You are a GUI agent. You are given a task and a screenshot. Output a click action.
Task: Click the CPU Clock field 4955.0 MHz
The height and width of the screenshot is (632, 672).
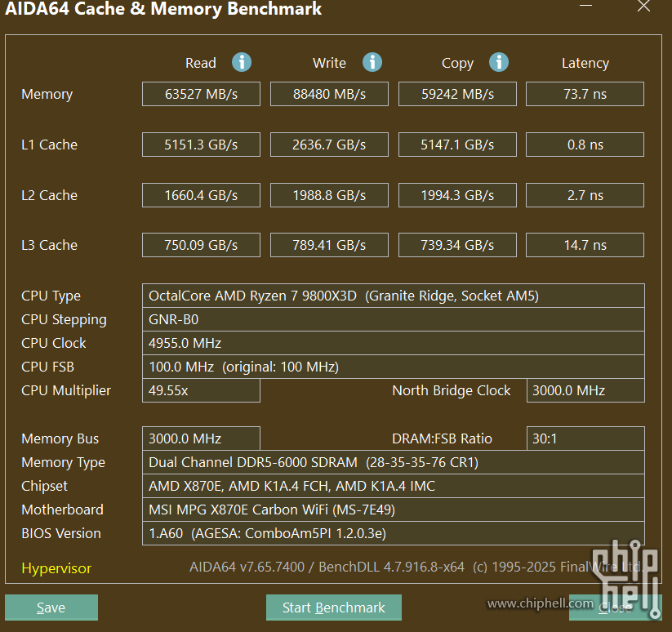[394, 343]
